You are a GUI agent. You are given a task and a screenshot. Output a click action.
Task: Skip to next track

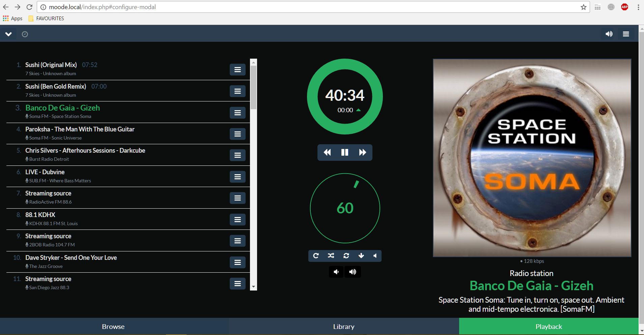(363, 152)
